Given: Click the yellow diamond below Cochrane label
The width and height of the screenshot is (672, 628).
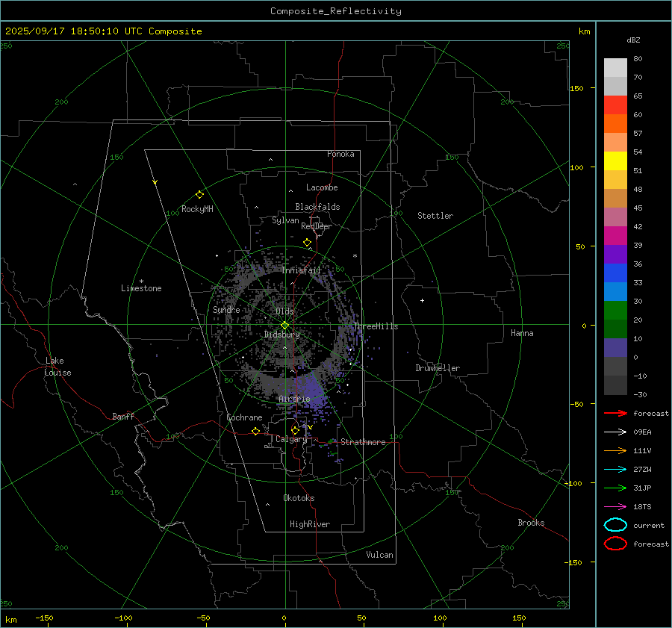Looking at the screenshot, I should click(x=255, y=431).
